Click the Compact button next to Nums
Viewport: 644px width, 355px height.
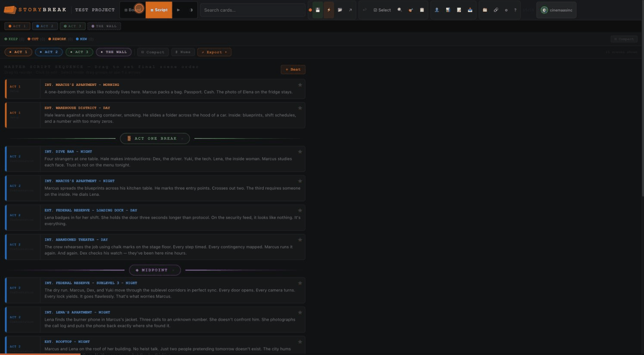pyautogui.click(x=153, y=52)
